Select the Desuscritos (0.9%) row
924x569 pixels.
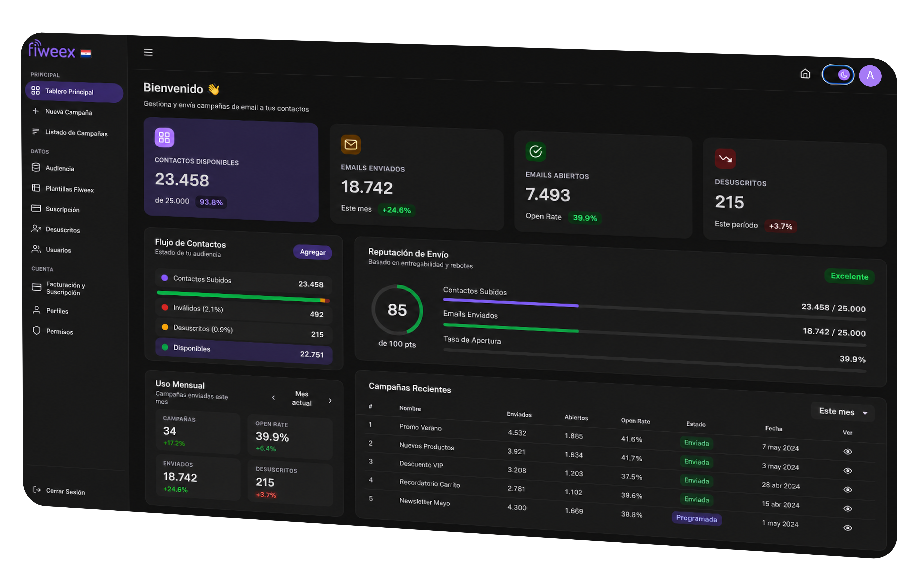244,331
